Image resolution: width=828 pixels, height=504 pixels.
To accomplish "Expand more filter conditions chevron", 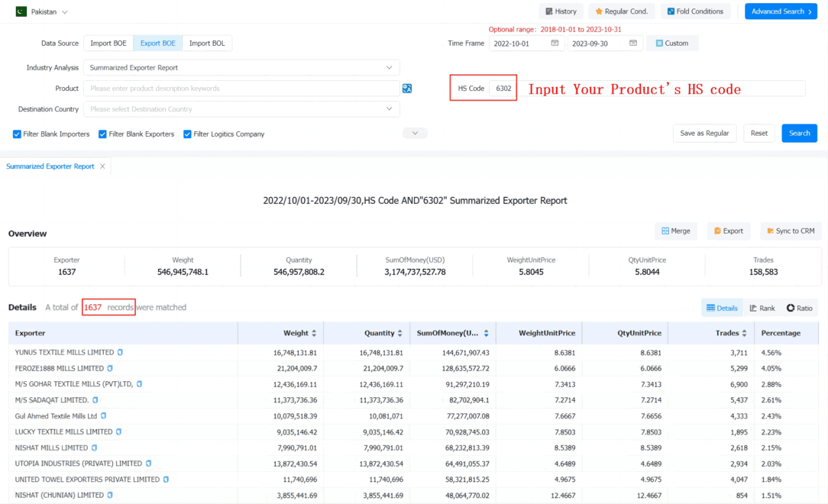I will 415,133.
